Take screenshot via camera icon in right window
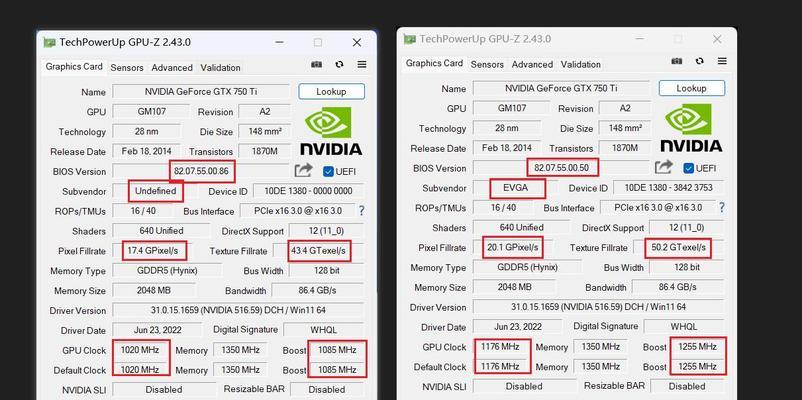 click(x=677, y=61)
